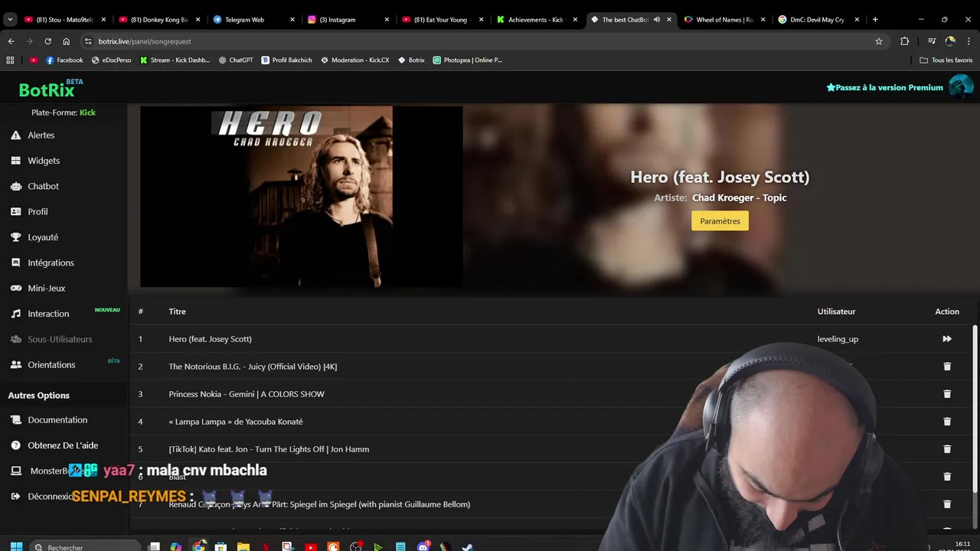Open a new browser tab

pyautogui.click(x=875, y=20)
